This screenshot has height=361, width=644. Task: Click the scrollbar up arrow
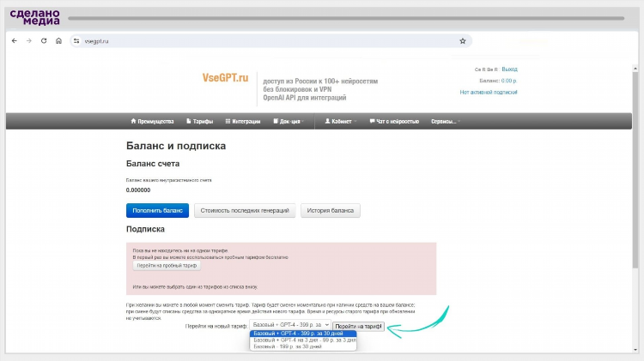coord(635,69)
